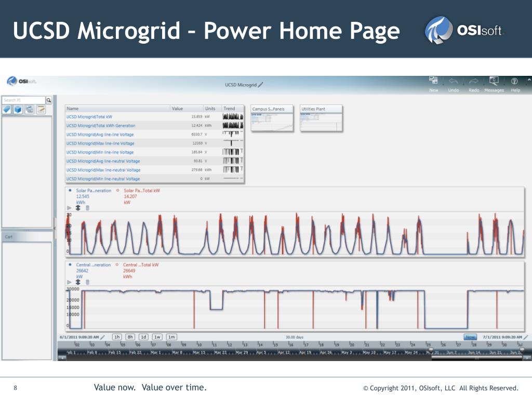The width and height of the screenshot is (532, 399).
Task: Jump to the current time with the Now button
Action: tap(470, 337)
